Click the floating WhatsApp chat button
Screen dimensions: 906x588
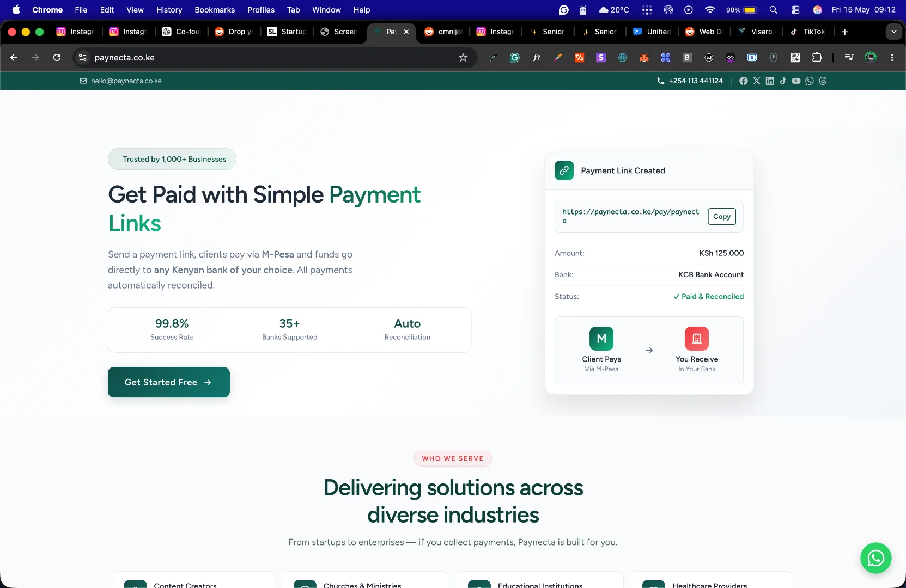coord(875,558)
